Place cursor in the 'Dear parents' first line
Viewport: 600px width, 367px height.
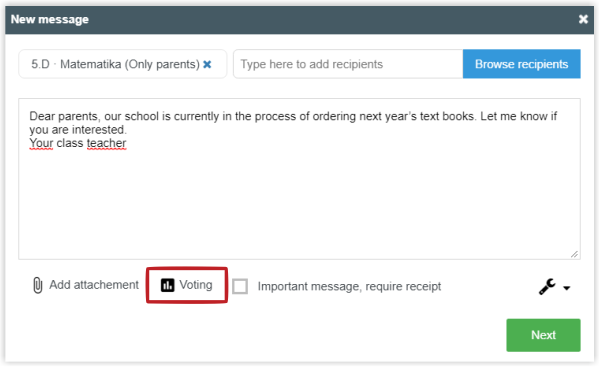pos(293,116)
